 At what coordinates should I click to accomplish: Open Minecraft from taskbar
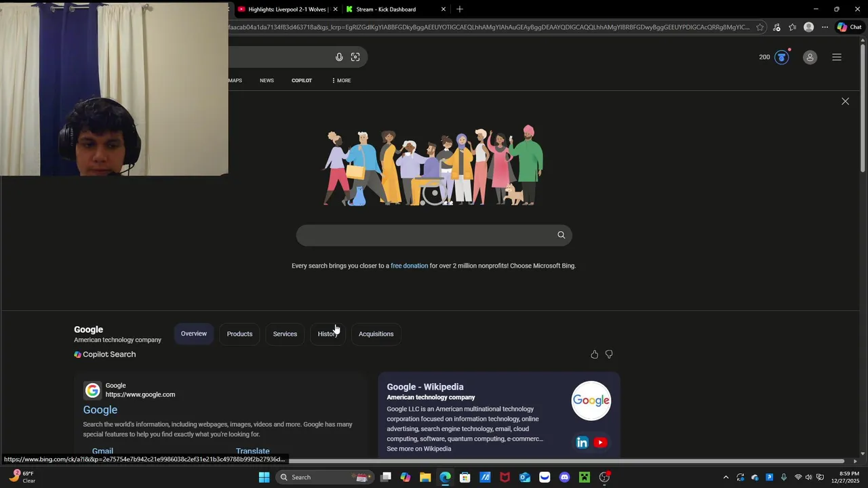pyautogui.click(x=585, y=477)
